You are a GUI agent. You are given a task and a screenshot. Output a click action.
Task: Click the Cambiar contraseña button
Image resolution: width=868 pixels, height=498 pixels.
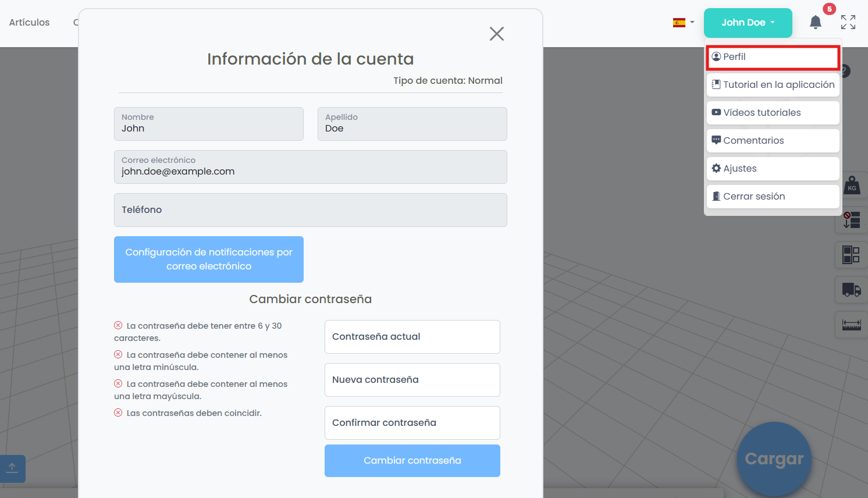(x=412, y=461)
